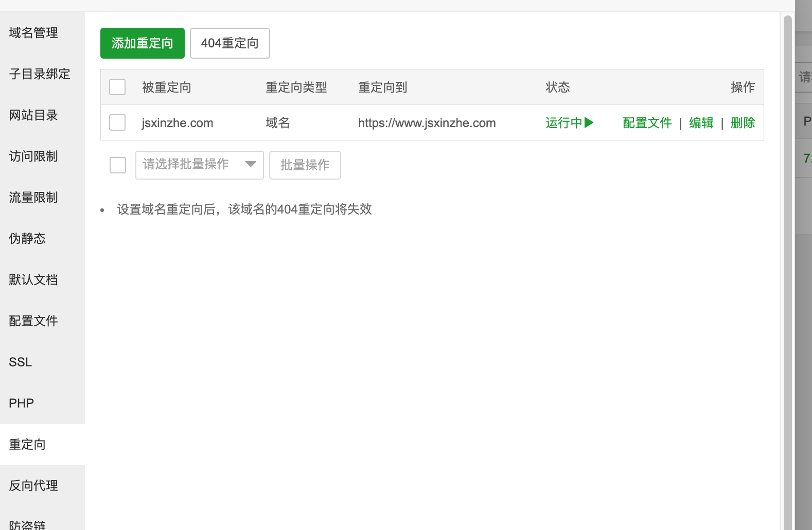This screenshot has height=530, width=812.
Task: Toggle the 运行中 status link
Action: coord(570,122)
